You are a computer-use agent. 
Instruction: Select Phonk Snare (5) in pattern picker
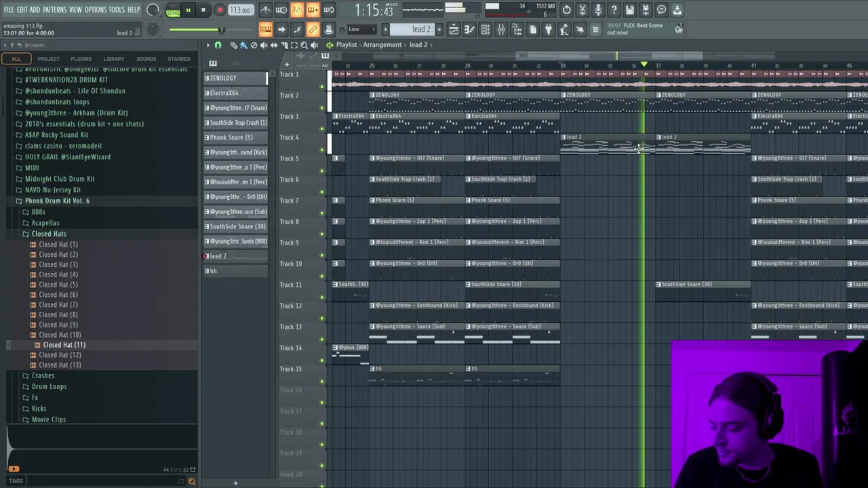[x=236, y=138]
